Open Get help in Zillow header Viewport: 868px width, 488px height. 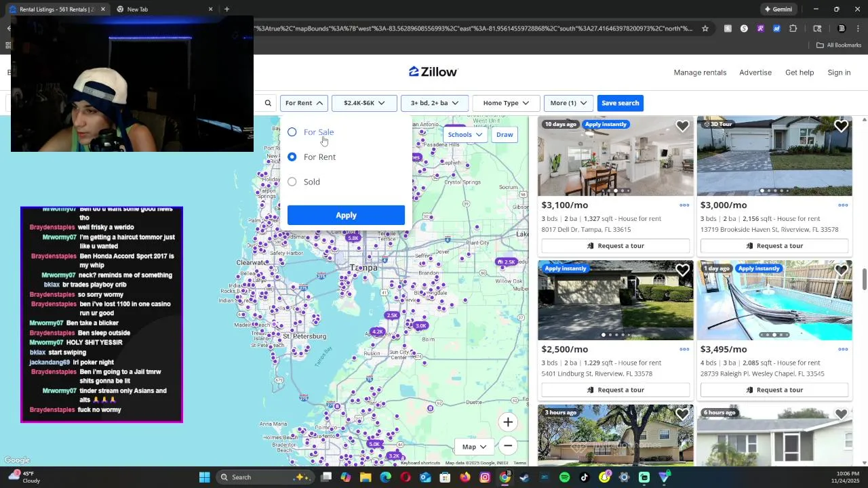point(800,73)
